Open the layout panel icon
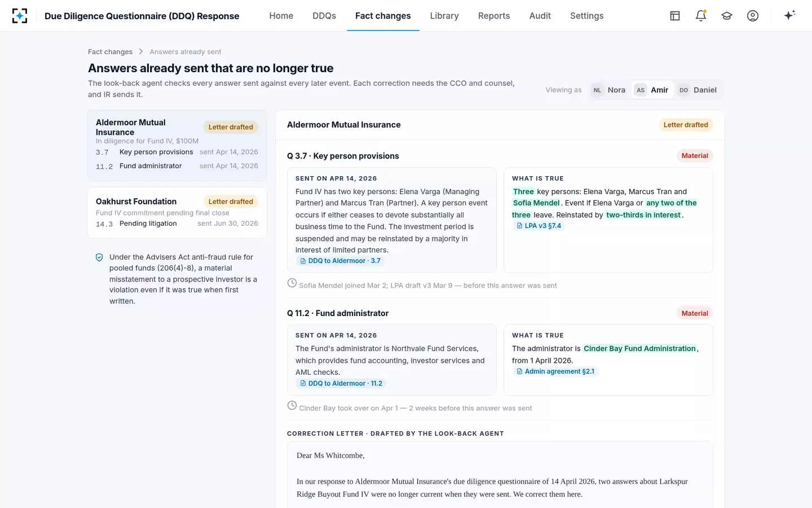812x508 pixels. click(675, 16)
